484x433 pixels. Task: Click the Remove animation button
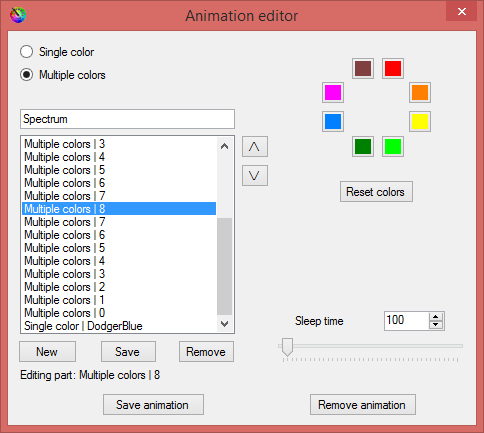pyautogui.click(x=363, y=405)
